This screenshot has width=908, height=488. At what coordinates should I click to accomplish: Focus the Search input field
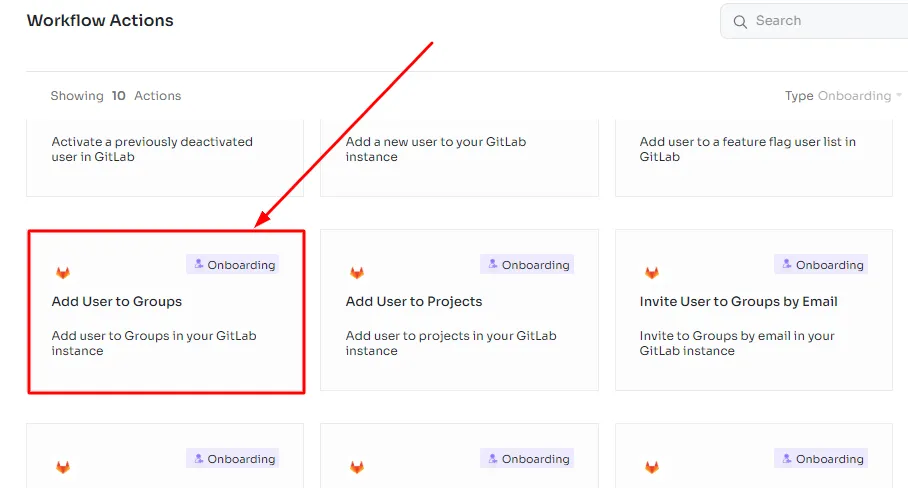pos(814,21)
